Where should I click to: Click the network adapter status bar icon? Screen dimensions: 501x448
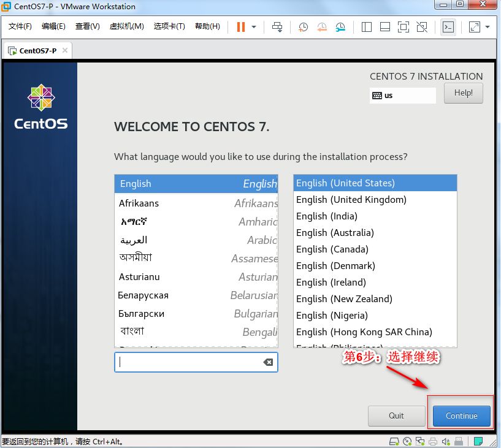[x=421, y=441]
